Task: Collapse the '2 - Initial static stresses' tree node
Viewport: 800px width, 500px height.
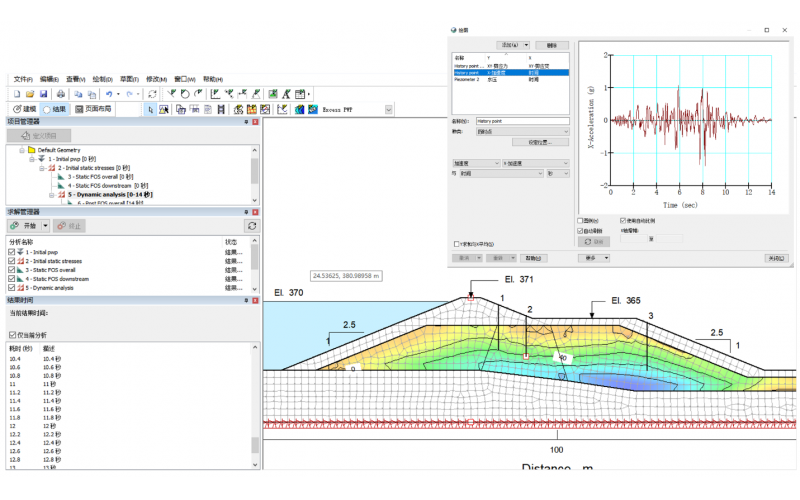Action: click(43, 168)
